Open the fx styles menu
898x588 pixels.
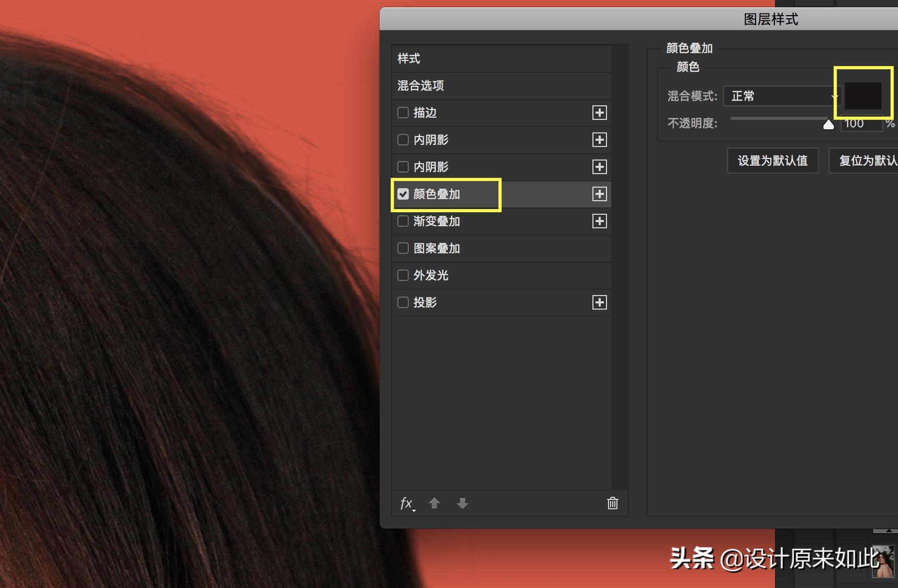(x=407, y=503)
